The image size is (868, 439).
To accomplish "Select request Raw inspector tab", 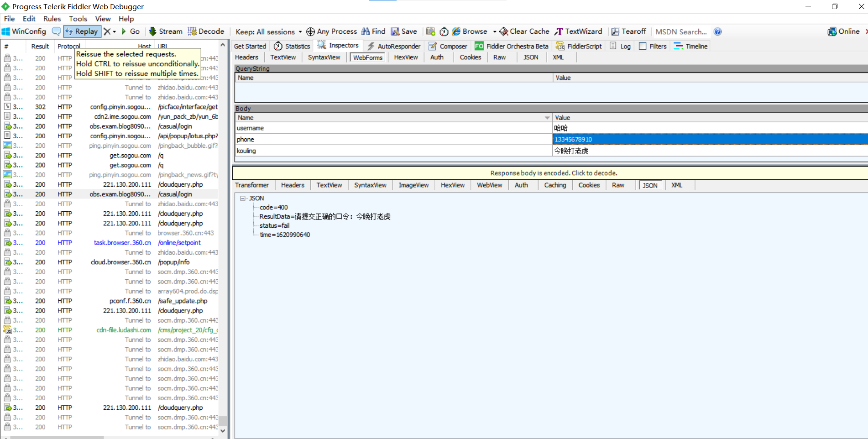I will pyautogui.click(x=499, y=57).
